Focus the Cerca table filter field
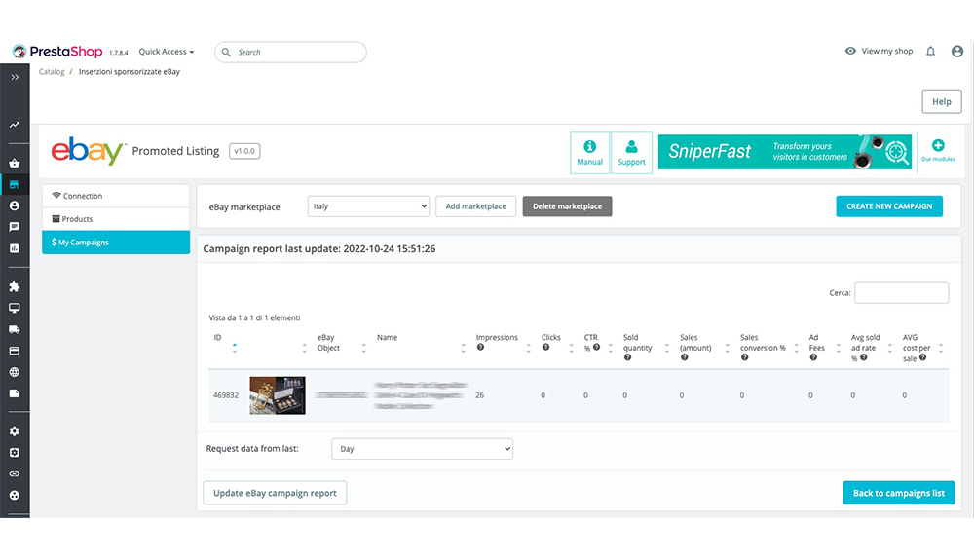Screen dimensions: 974x560 [901, 293]
